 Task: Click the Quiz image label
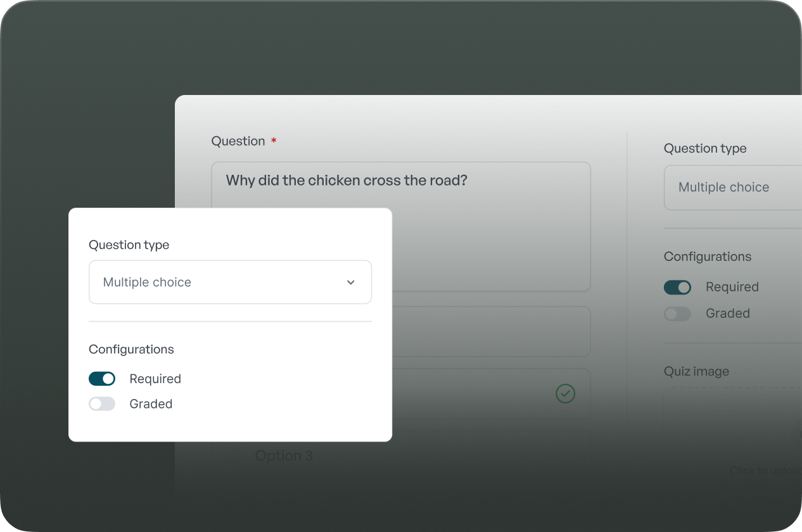click(x=696, y=372)
